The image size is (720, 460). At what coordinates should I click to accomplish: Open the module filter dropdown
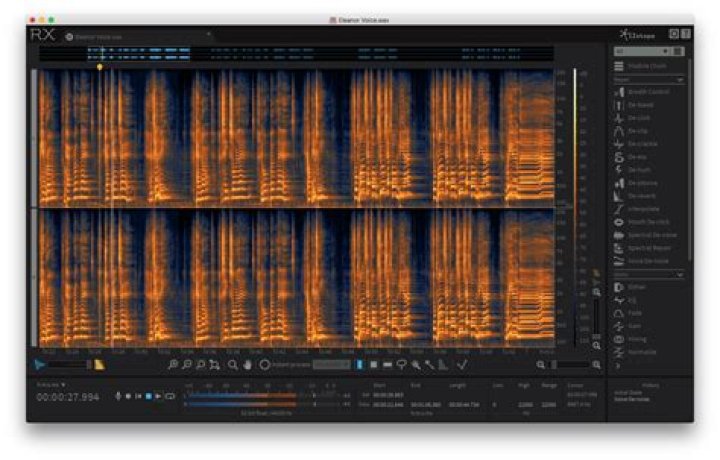click(x=641, y=51)
